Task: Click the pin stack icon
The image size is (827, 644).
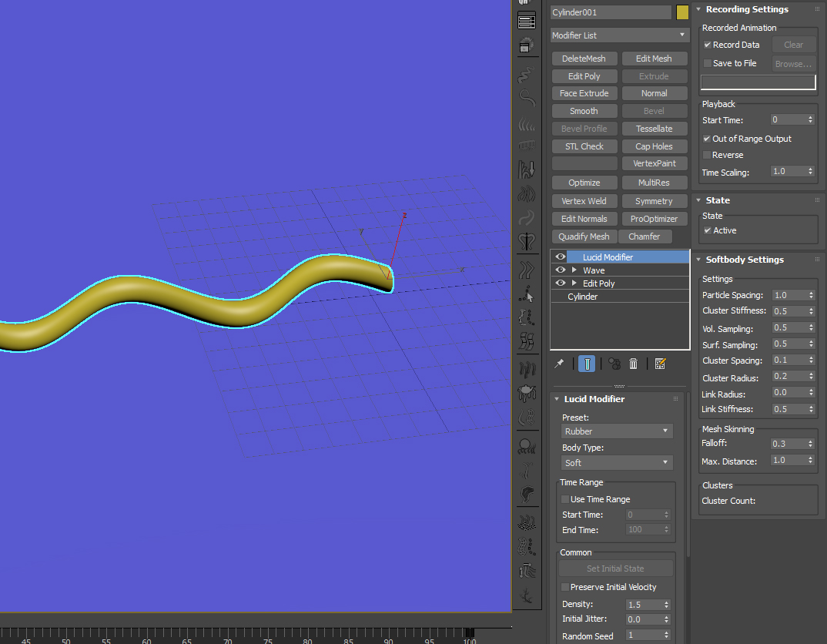Action: 560,364
